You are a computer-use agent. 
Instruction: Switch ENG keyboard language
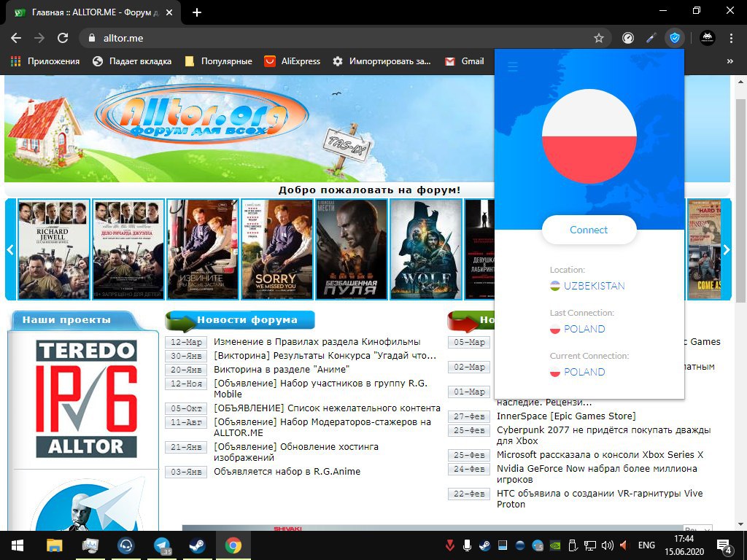click(x=646, y=545)
